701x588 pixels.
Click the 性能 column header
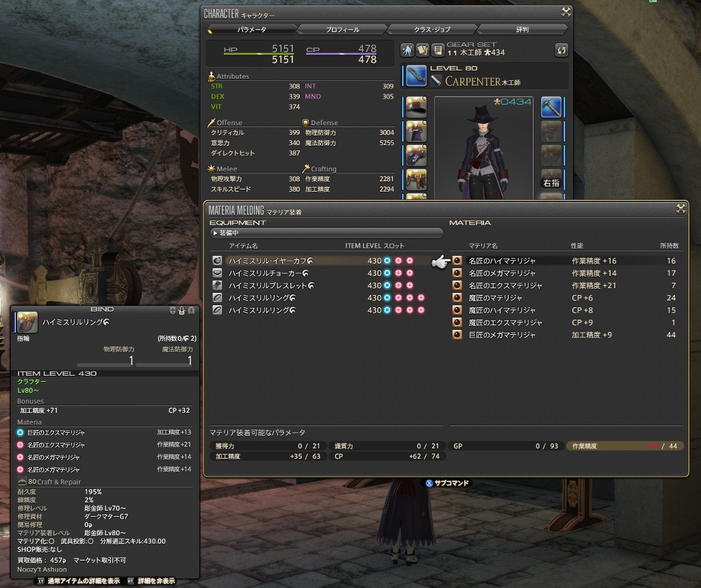coord(577,246)
